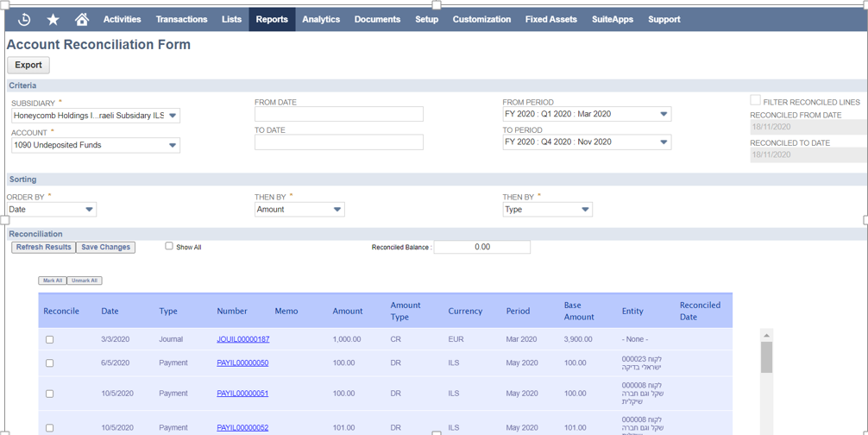This screenshot has height=435, width=868.
Task: Open the Support menu
Action: (664, 19)
